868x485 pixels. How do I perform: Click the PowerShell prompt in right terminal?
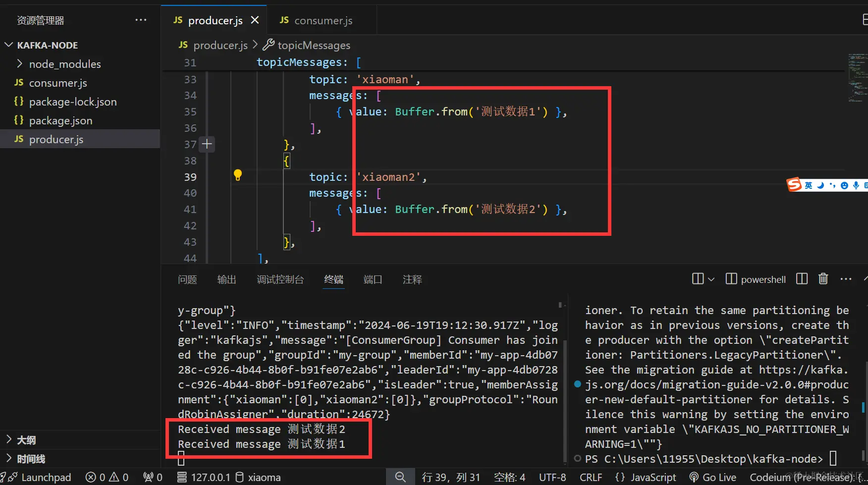tap(704, 459)
